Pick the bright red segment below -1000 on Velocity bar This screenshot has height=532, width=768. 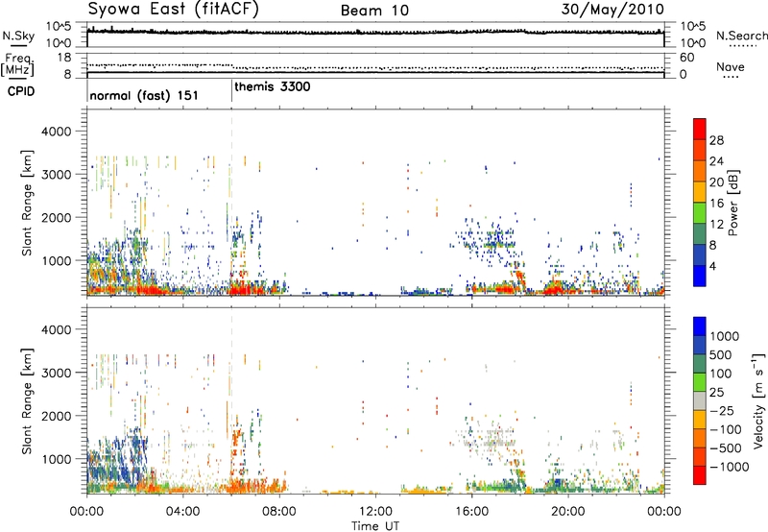coord(700,475)
